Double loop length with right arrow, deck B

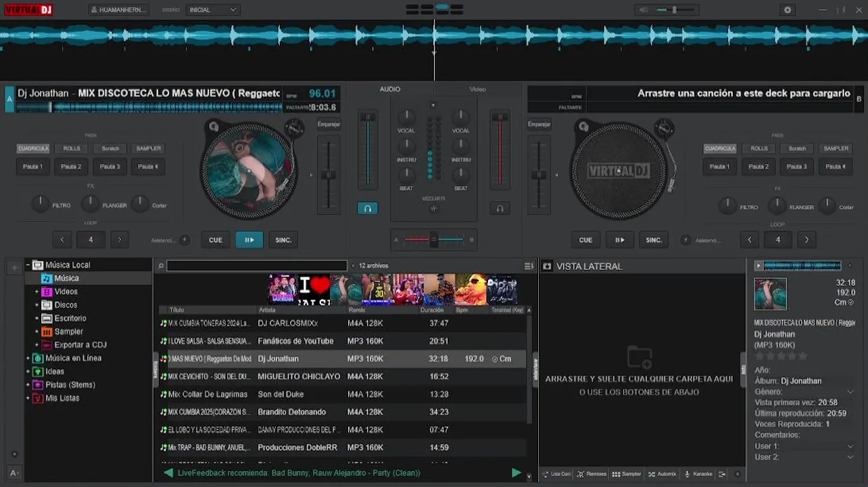(806, 239)
